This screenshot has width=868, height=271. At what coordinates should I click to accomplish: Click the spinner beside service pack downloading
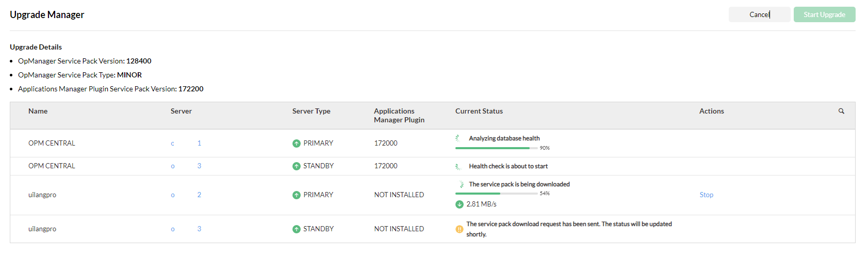461,184
